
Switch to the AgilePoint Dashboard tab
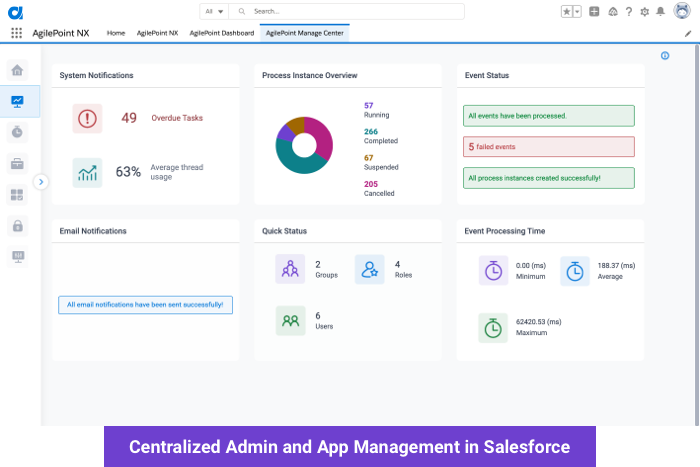221,33
